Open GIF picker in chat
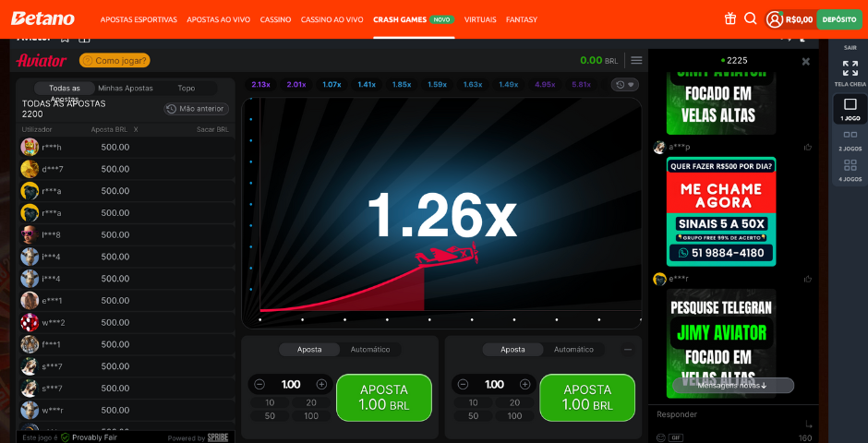 [675, 437]
